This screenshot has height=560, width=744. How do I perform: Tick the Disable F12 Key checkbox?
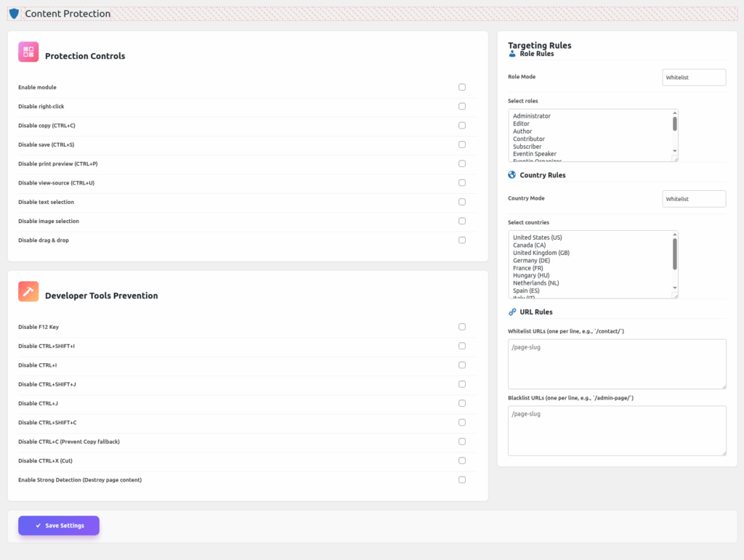(462, 327)
